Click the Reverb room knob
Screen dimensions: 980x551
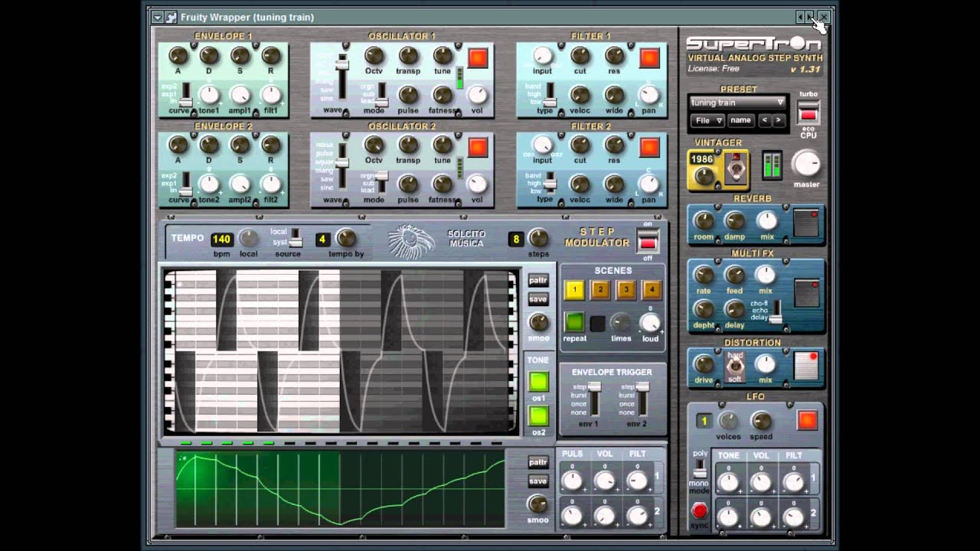(x=704, y=221)
